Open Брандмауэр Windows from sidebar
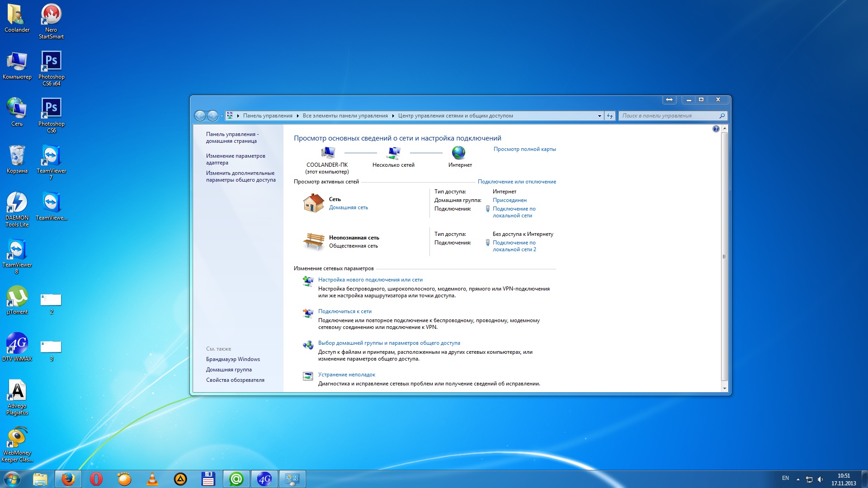 pyautogui.click(x=233, y=359)
